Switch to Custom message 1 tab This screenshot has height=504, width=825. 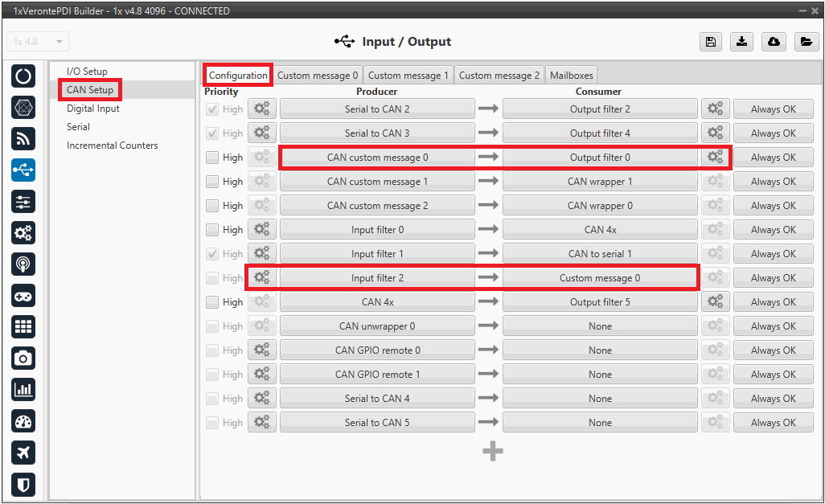[408, 76]
